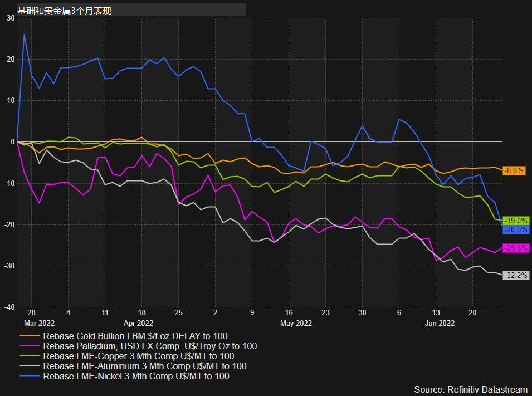Click the y-axis value -20
The image size is (532, 396).
tap(9, 224)
